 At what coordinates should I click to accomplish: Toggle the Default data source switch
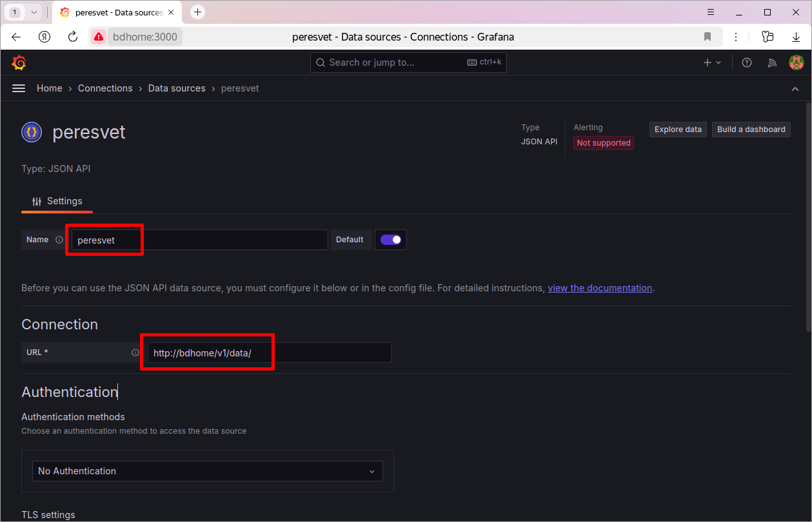click(391, 240)
